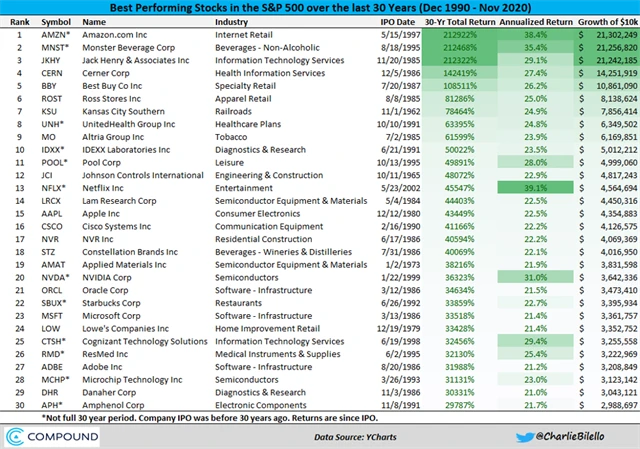Click the JKHY symbol cell
This screenshot has width=640, height=449.
pyautogui.click(x=51, y=60)
